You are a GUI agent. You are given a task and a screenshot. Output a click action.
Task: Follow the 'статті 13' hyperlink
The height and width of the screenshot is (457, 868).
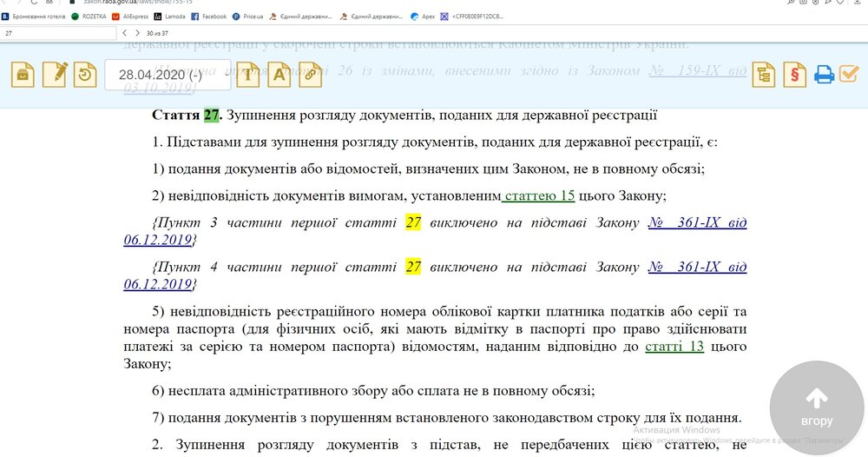click(x=674, y=346)
